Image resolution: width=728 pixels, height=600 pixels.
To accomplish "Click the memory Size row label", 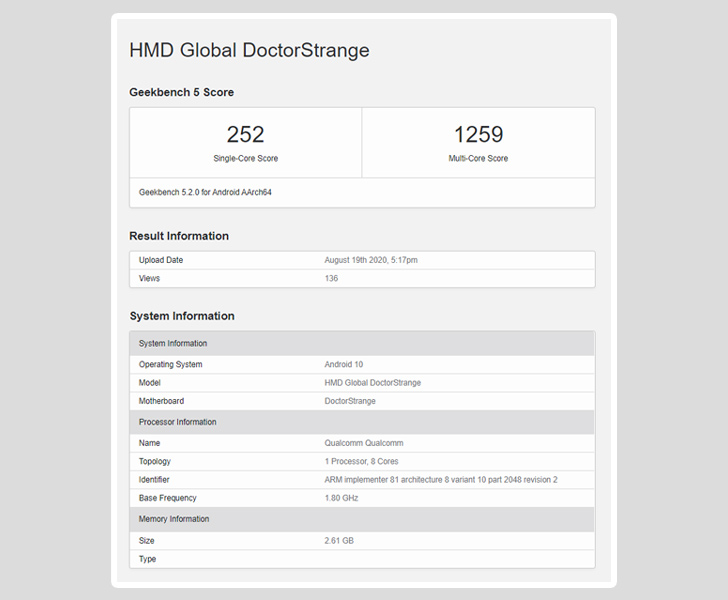I will click(146, 541).
